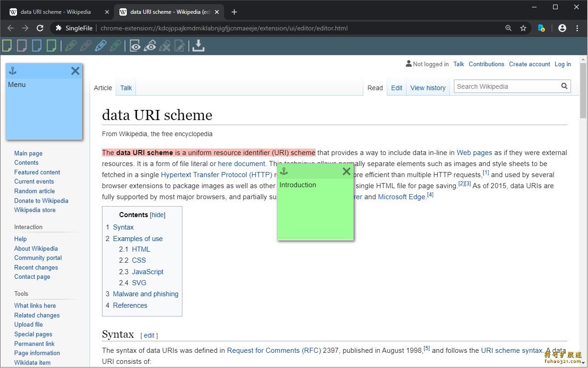This screenshot has height=368, width=588.
Task: Click the remove highlight tool
Action: tap(165, 46)
